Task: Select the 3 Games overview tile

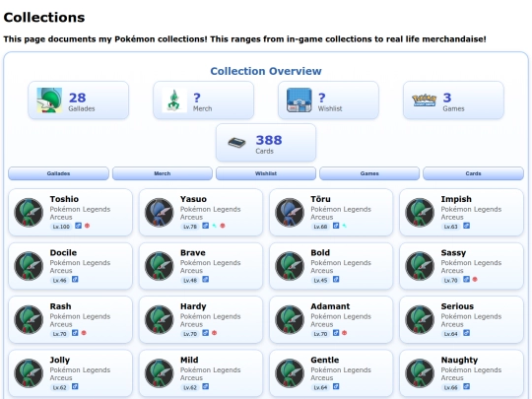Action: [x=453, y=100]
